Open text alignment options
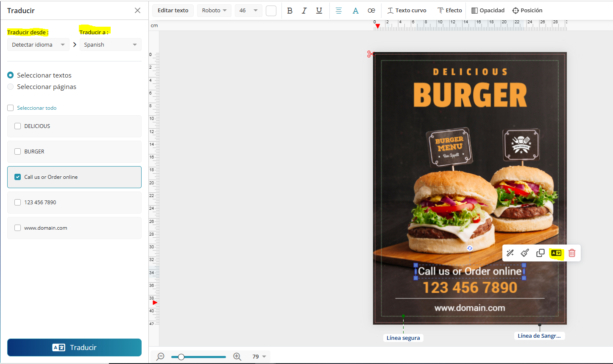The image size is (613, 364). [x=339, y=11]
